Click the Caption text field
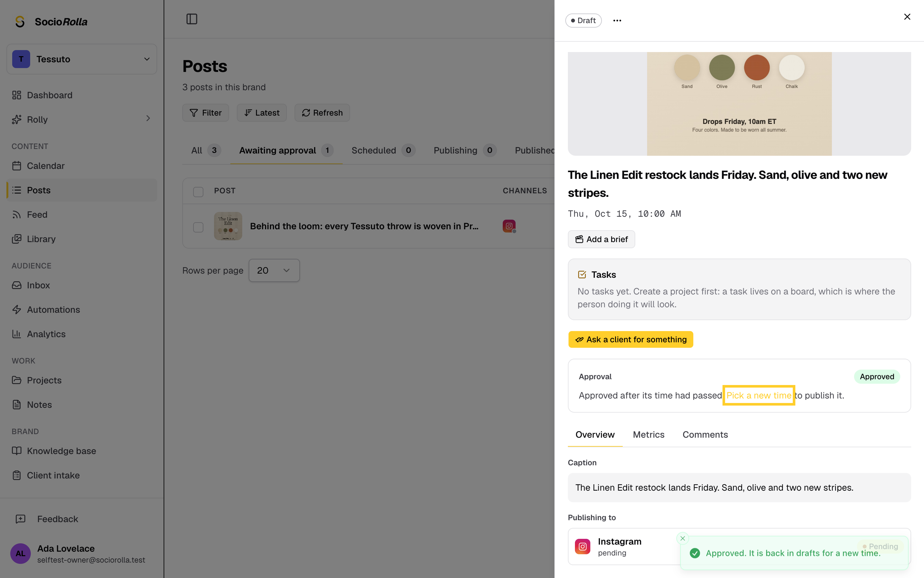924x578 pixels. pos(739,488)
